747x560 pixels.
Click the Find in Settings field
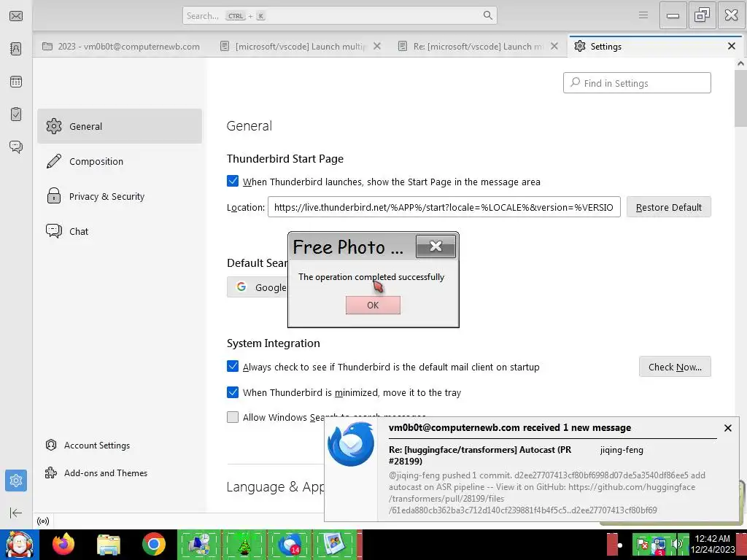click(x=637, y=83)
